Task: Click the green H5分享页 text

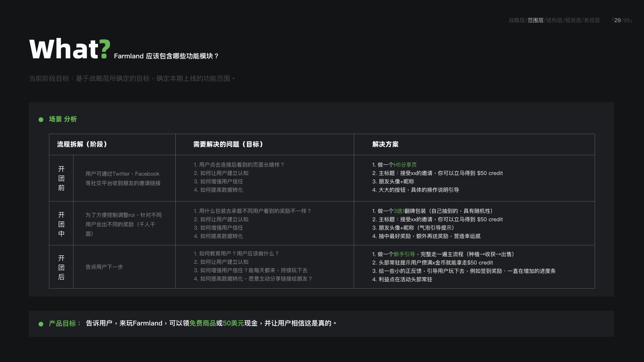Action: click(405, 165)
